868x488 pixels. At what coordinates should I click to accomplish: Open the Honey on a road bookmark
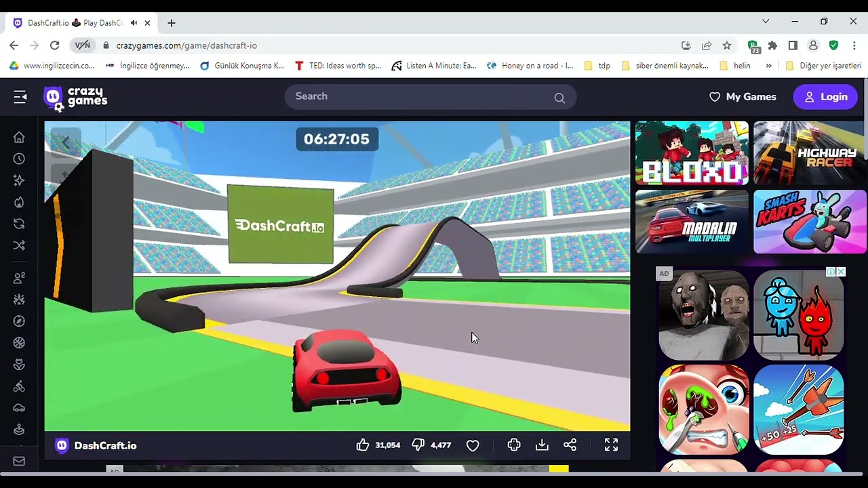530,66
